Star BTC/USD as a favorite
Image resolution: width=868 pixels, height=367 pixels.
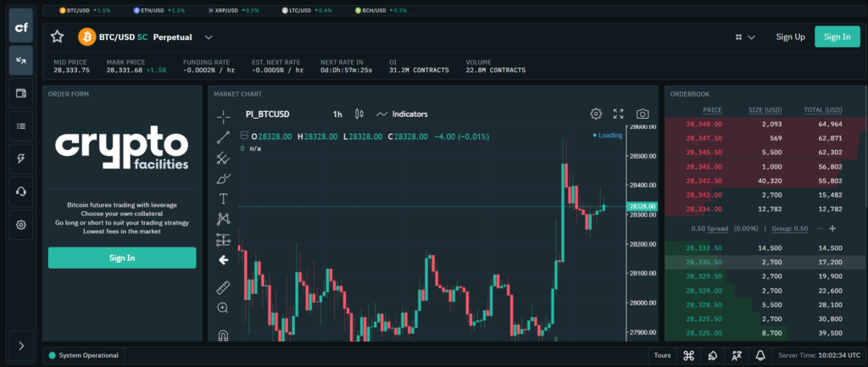[x=57, y=37]
